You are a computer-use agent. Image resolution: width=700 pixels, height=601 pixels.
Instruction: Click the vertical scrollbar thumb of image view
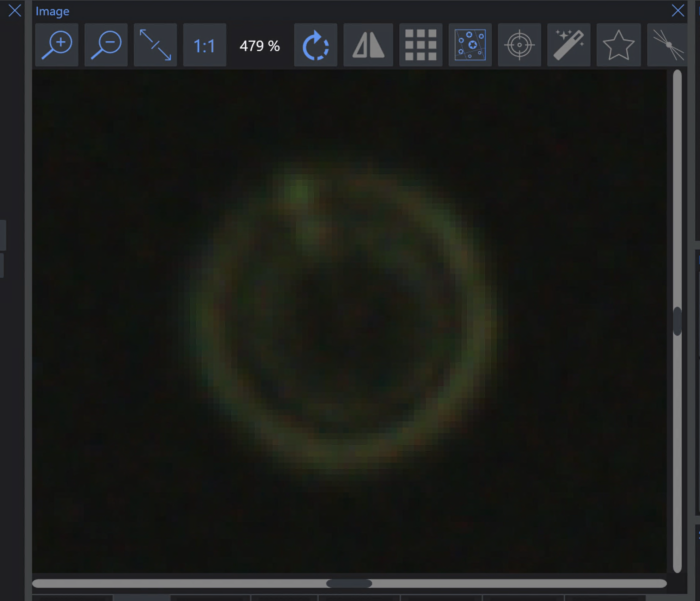[677, 321]
